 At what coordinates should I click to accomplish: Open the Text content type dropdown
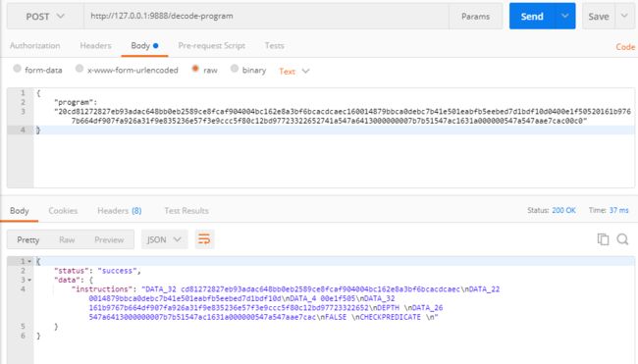pos(294,72)
